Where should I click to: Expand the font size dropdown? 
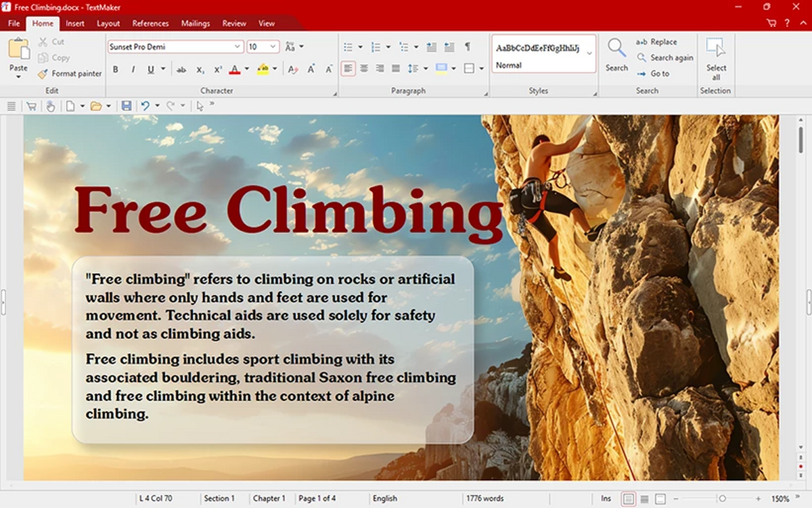272,47
